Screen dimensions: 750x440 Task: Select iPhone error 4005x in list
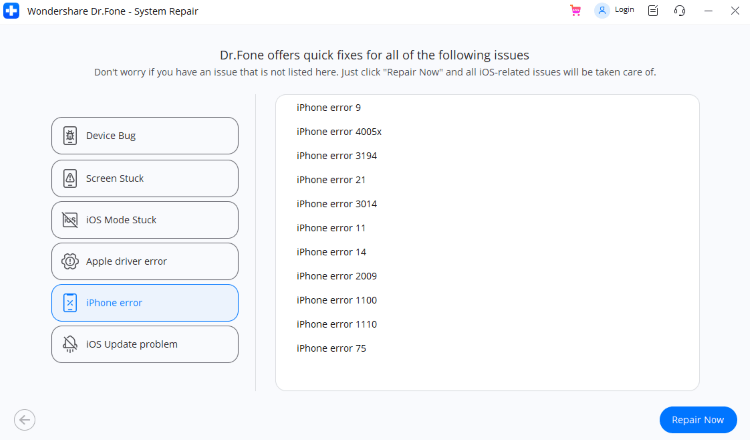[339, 132]
